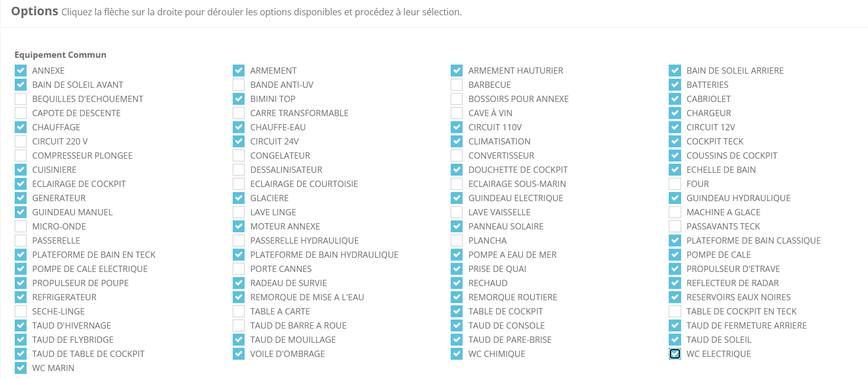Viewport: 868px width, 379px height.
Task: Check the TABLE DE COCKPIT EN TECK box
Action: (675, 312)
